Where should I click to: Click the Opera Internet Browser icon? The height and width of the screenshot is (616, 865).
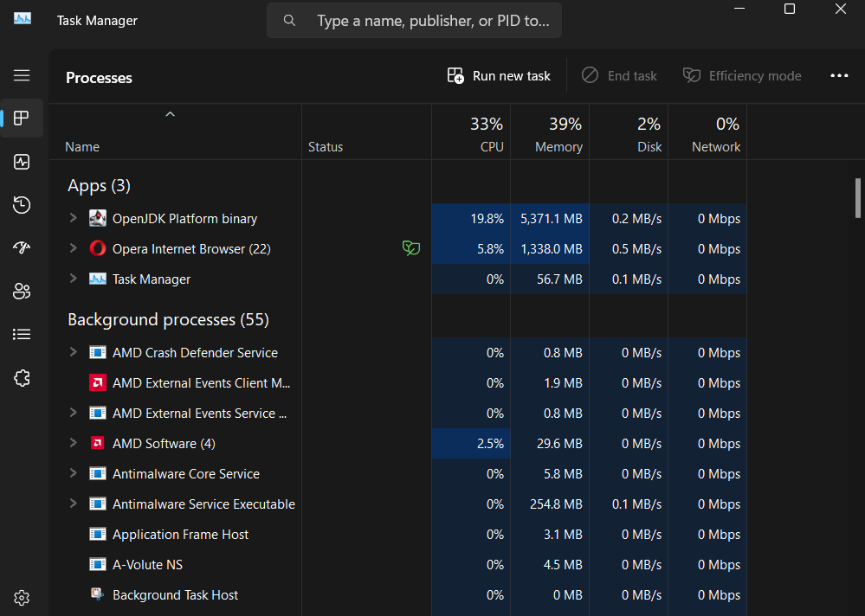tap(98, 248)
